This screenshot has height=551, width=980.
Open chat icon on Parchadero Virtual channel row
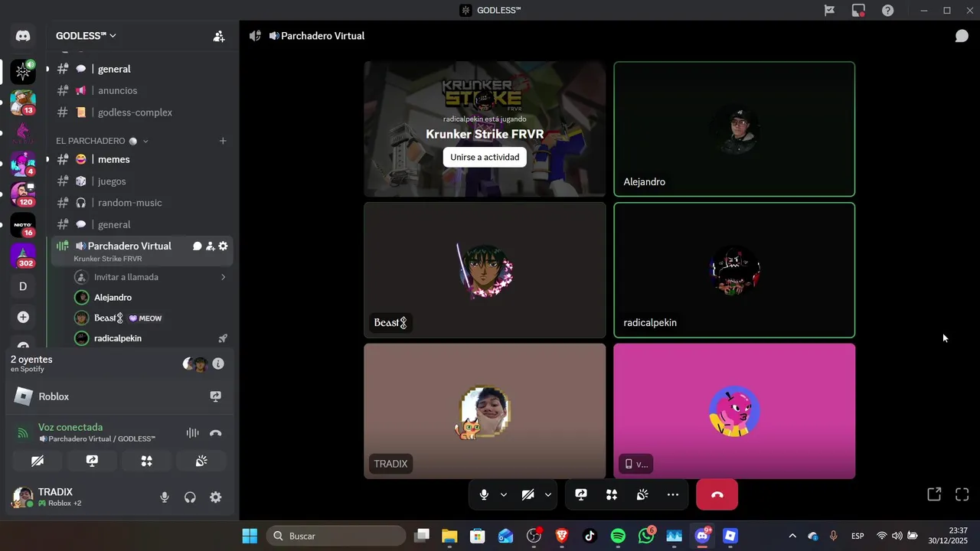pyautogui.click(x=197, y=246)
